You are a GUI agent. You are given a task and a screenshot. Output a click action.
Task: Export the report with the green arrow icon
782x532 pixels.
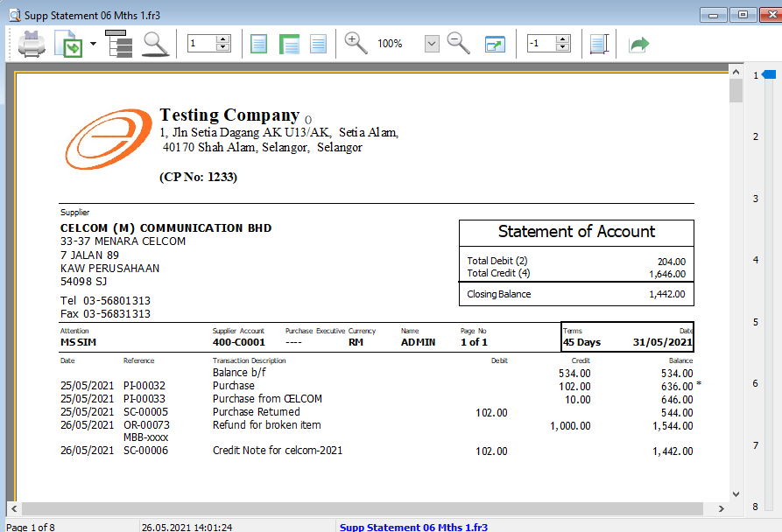[638, 43]
